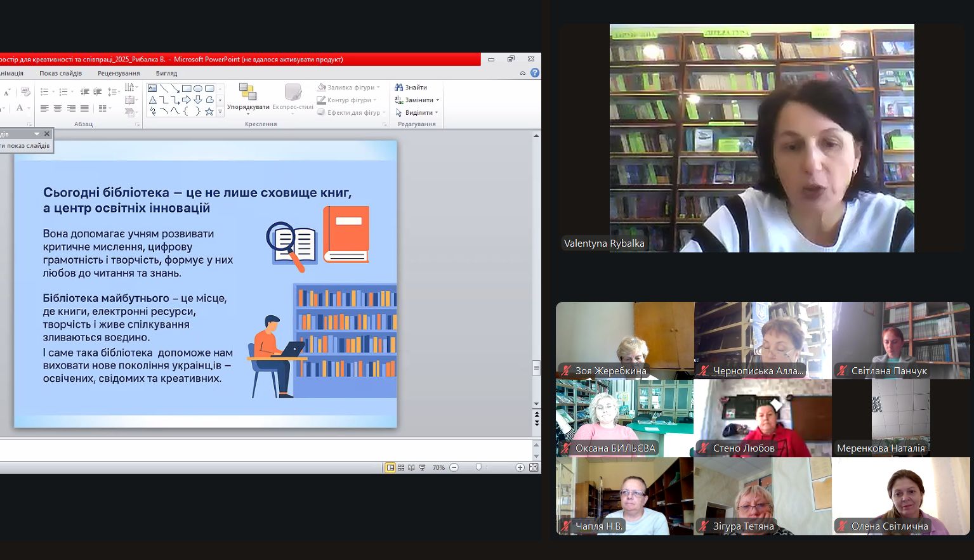Click the PowerPoint Help question mark icon

535,73
